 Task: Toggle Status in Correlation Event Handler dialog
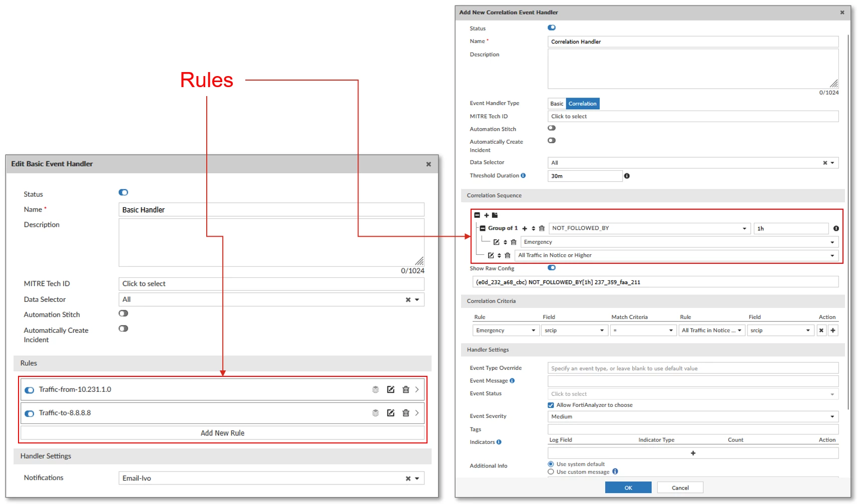[x=552, y=28]
